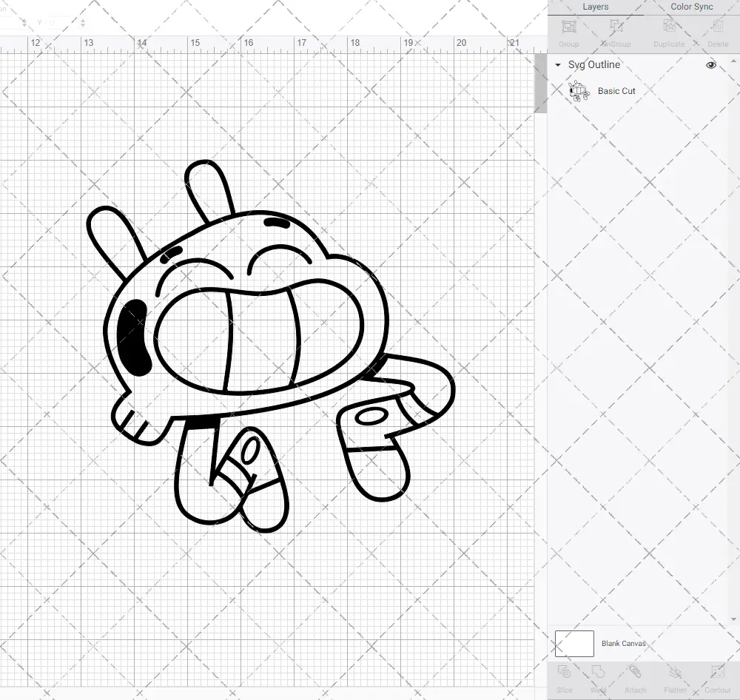Click the Basic Cut layer label

616,91
